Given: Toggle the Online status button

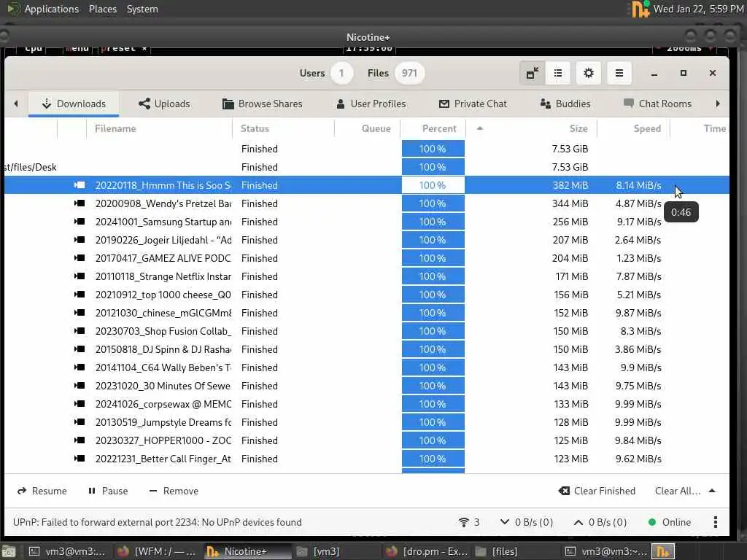Looking at the screenshot, I should 670,522.
